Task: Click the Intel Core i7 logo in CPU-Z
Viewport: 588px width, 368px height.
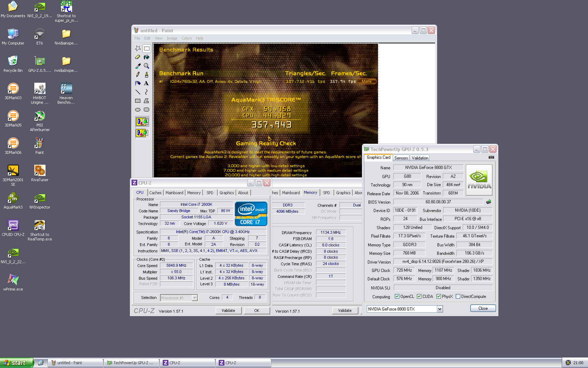Action: (251, 213)
